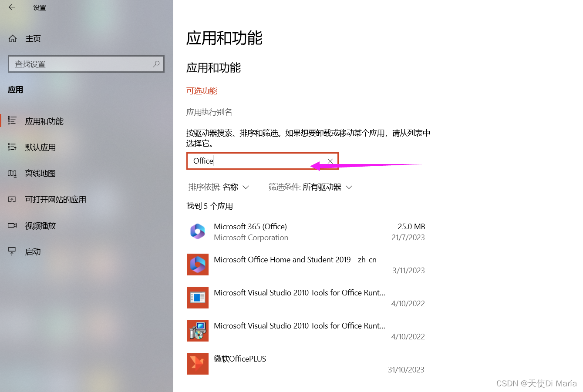Open 主页 in the sidebar
This screenshot has width=583, height=392.
tap(33, 39)
